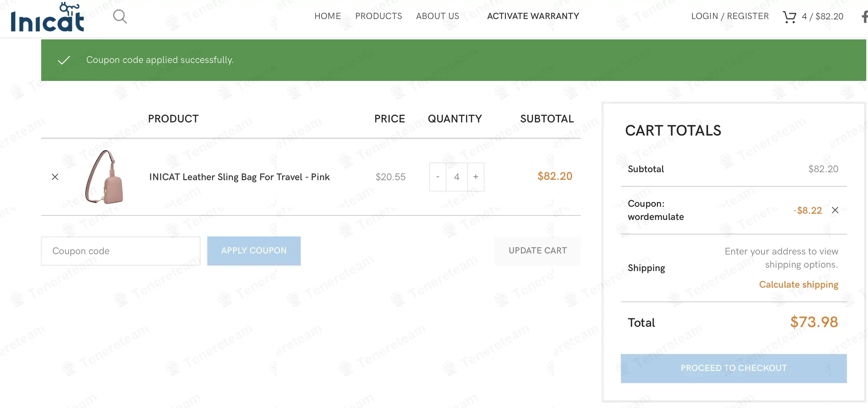Screen dimensions: 868x408
Task: Click PROCEED TO CHECKOUT button
Action: coord(734,368)
